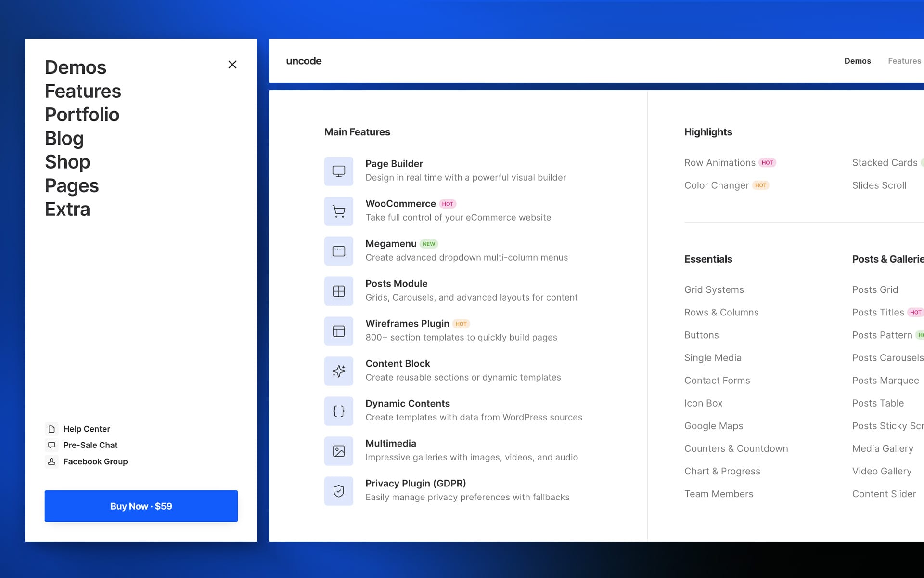Click the Dynamic Contents braces icon
Screen dimensions: 924x578
pos(339,411)
